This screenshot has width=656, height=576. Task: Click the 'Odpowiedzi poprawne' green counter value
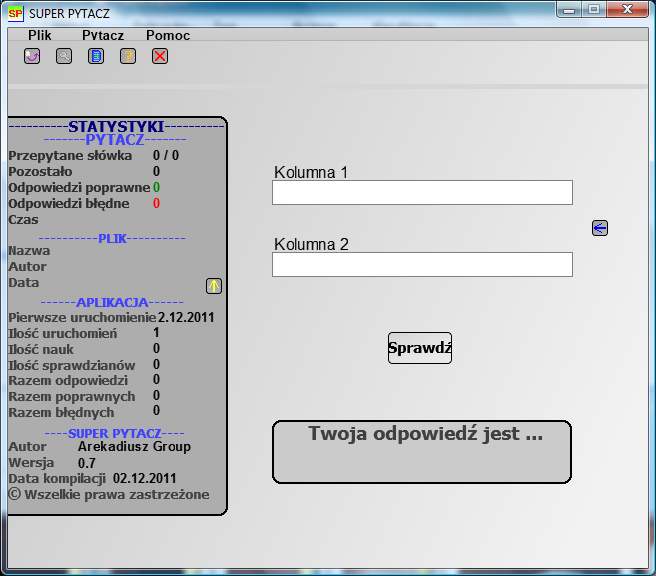[x=156, y=187]
